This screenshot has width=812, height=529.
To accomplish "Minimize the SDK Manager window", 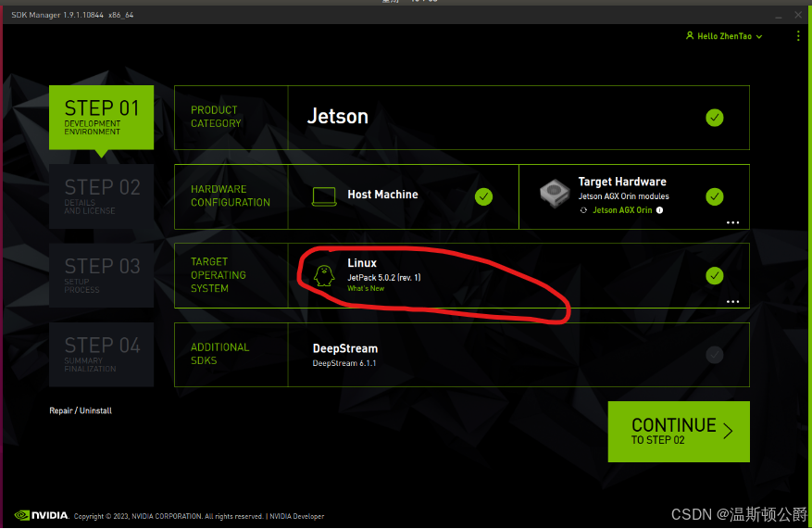I will pyautogui.click(x=779, y=16).
